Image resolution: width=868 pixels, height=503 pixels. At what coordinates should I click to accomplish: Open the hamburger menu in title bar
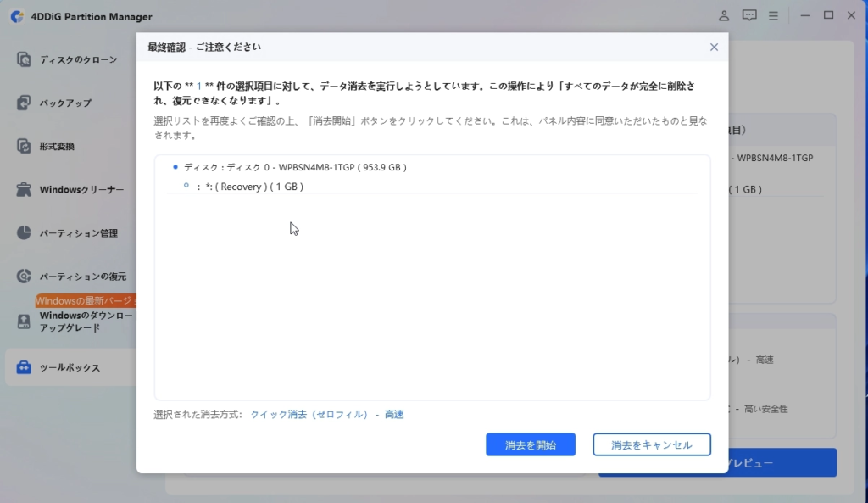coord(773,15)
